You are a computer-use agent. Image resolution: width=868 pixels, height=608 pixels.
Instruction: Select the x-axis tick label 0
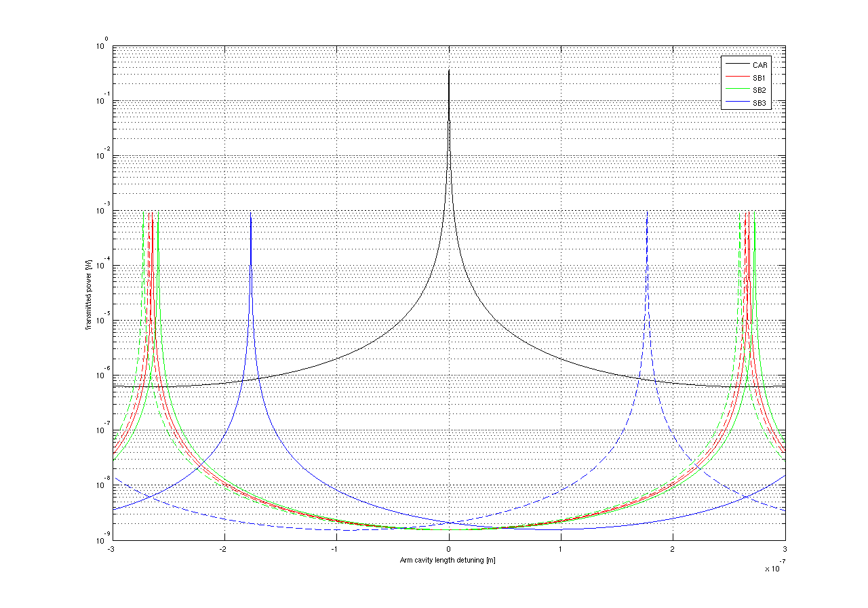point(449,549)
